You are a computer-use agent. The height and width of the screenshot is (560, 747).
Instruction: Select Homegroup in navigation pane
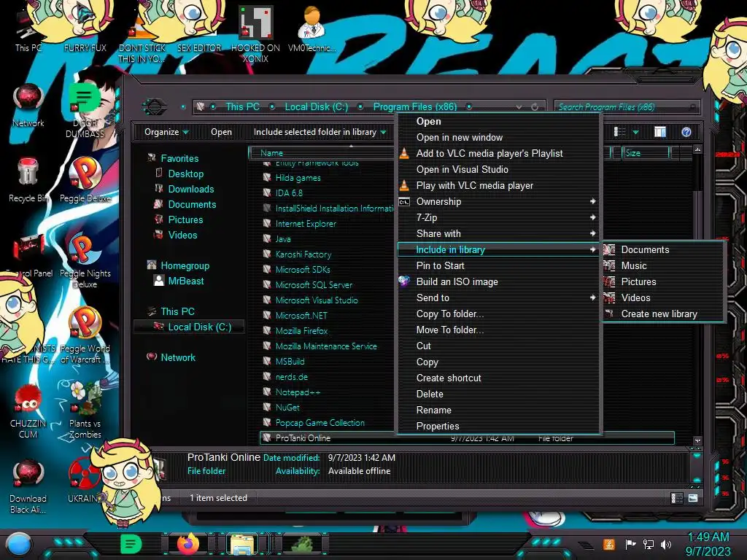185,265
